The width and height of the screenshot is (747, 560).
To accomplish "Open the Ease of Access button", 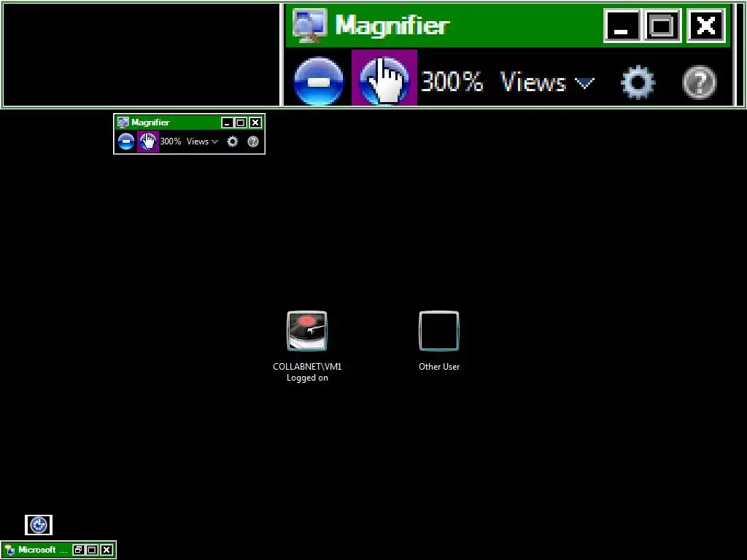I will point(39,525).
